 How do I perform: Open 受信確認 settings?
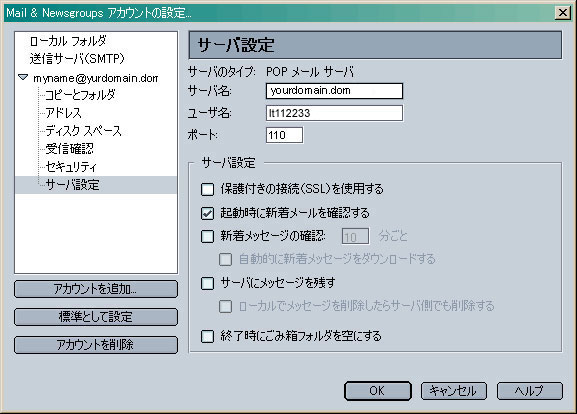[x=69, y=149]
